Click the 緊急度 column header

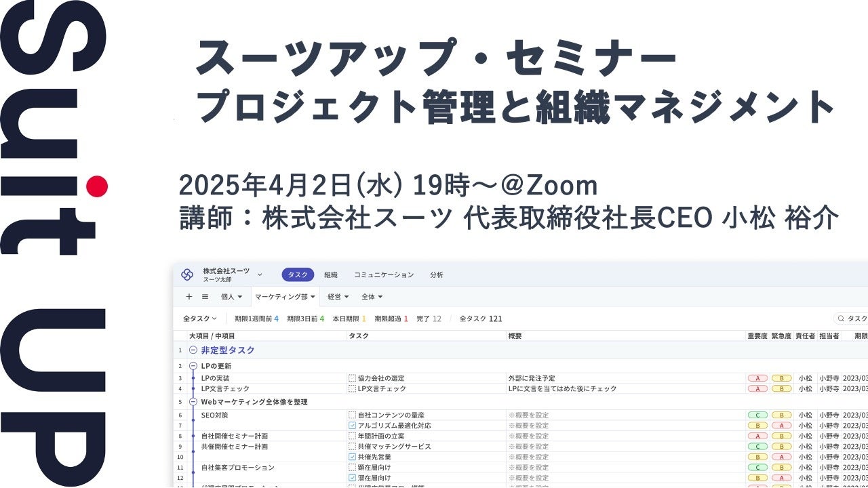pyautogui.click(x=781, y=336)
